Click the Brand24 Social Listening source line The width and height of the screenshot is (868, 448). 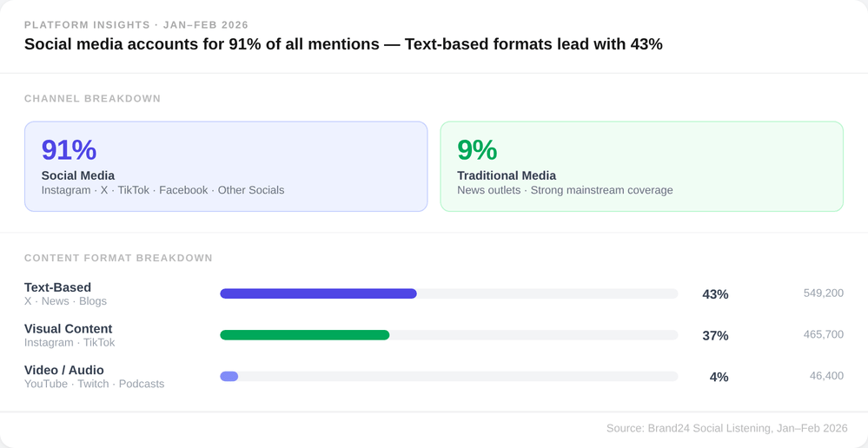click(726, 428)
